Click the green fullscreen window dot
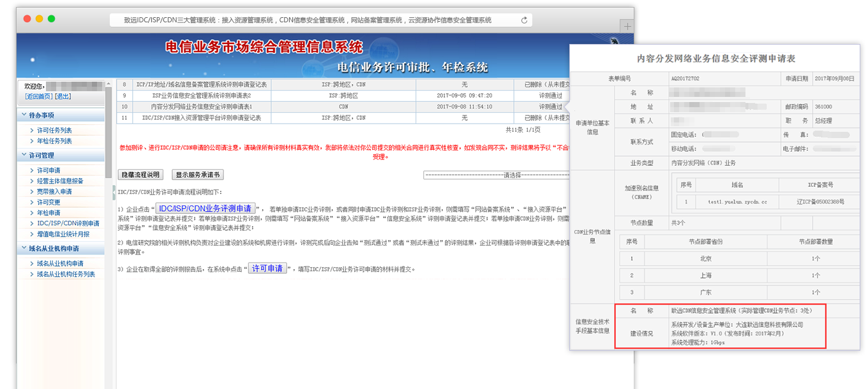Viewport: 868px width, 389px height. point(52,19)
